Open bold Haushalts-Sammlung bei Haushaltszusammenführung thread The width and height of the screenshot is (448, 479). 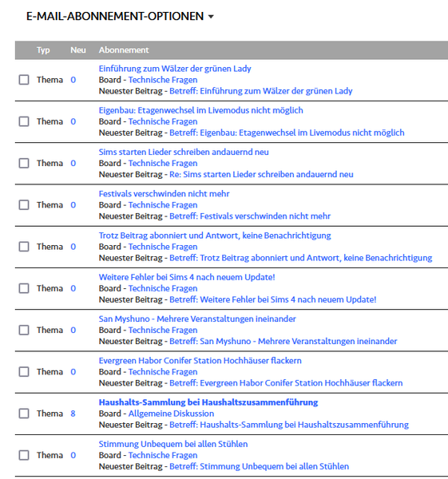tap(208, 402)
